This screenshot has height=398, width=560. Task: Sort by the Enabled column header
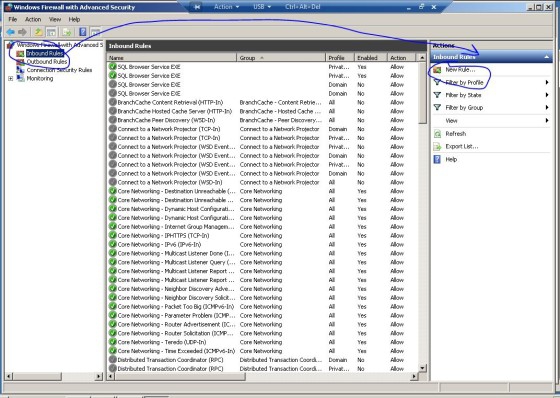click(x=371, y=58)
